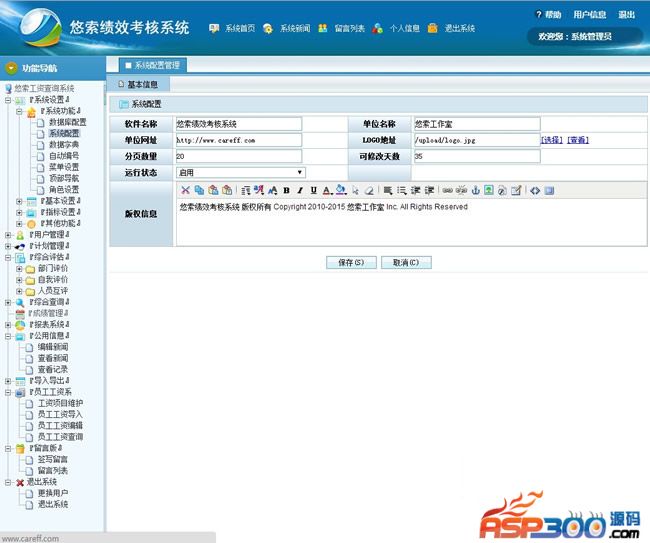Select 数据字典 in the navigation tree
The image size is (650, 543).
pos(64,145)
